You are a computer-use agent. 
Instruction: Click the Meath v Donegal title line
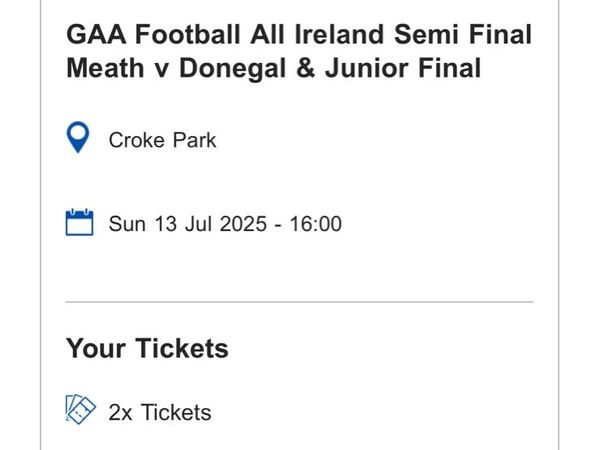(x=273, y=68)
